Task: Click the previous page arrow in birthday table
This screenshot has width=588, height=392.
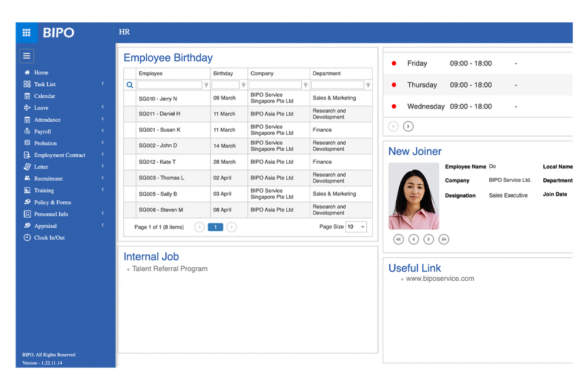Action: 199,227
